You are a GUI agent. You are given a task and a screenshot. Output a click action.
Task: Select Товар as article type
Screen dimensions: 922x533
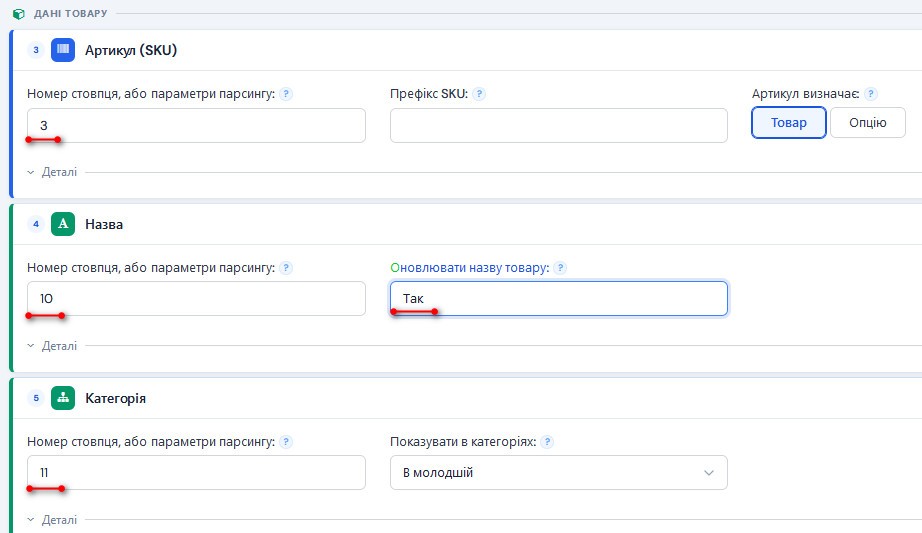789,122
